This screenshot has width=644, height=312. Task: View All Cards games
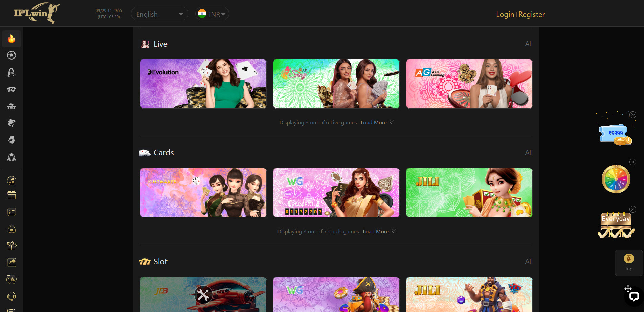(529, 152)
